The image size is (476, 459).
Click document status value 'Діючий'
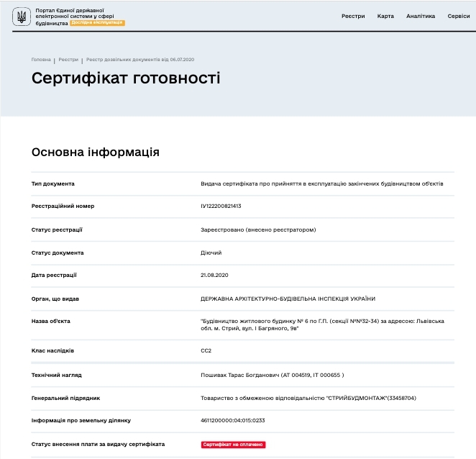(x=211, y=253)
